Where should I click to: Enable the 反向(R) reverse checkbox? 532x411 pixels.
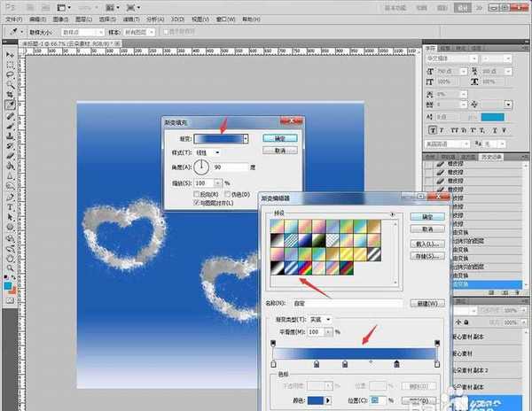click(197, 193)
